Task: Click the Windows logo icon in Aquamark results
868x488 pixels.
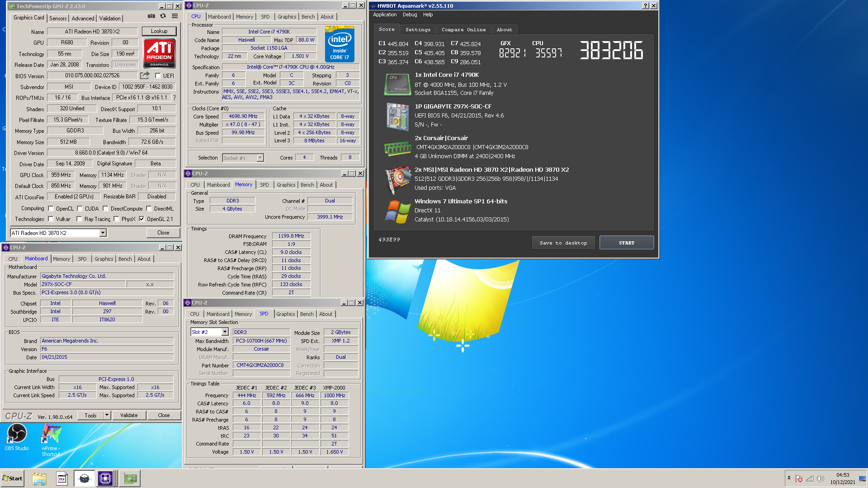Action: pyautogui.click(x=397, y=211)
